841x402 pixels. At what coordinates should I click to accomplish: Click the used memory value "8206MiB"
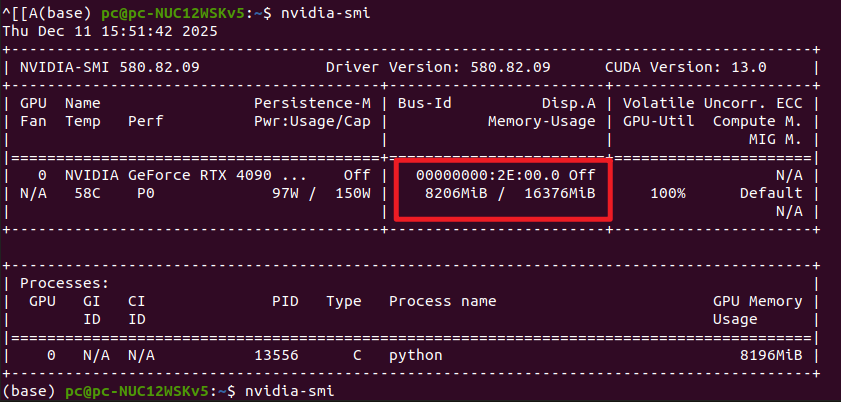coord(456,193)
